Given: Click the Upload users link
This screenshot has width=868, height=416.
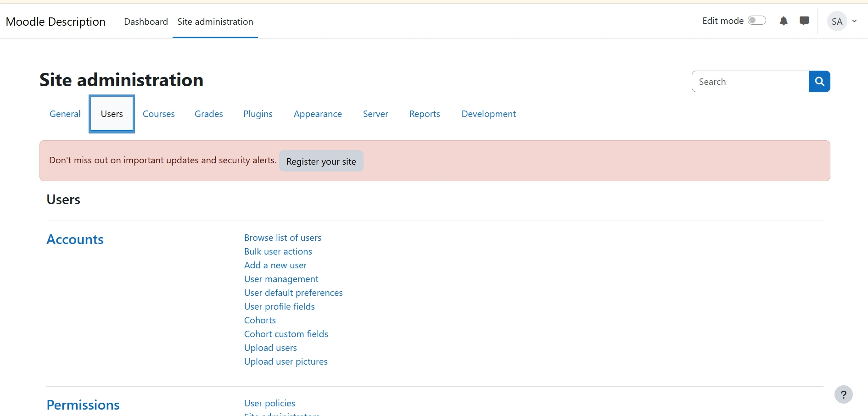Looking at the screenshot, I should (270, 348).
